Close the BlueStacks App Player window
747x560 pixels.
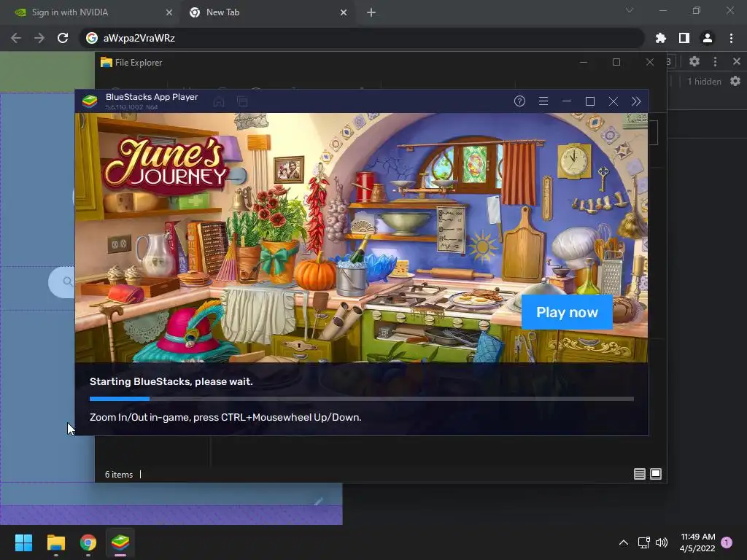pyautogui.click(x=613, y=101)
